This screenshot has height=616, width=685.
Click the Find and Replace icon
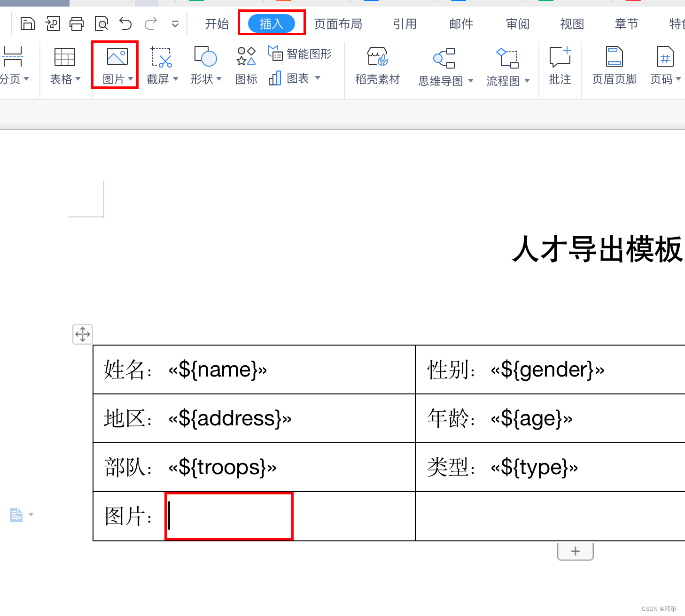(101, 23)
